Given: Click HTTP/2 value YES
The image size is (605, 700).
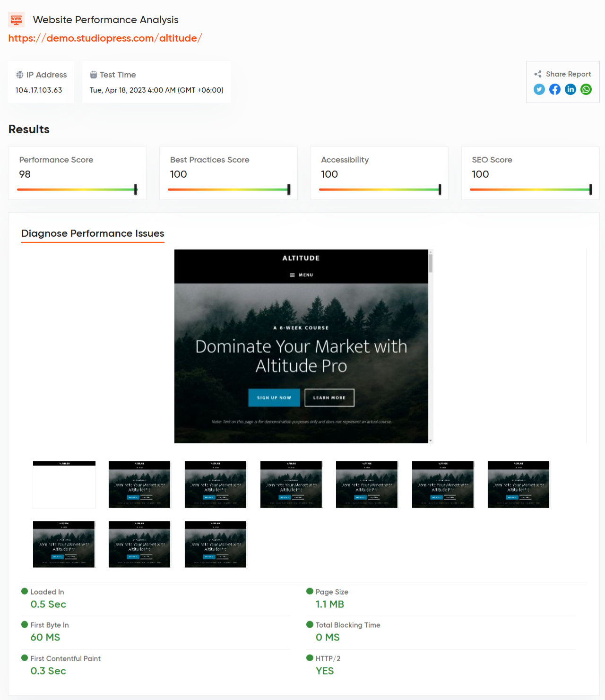Looking at the screenshot, I should (325, 671).
